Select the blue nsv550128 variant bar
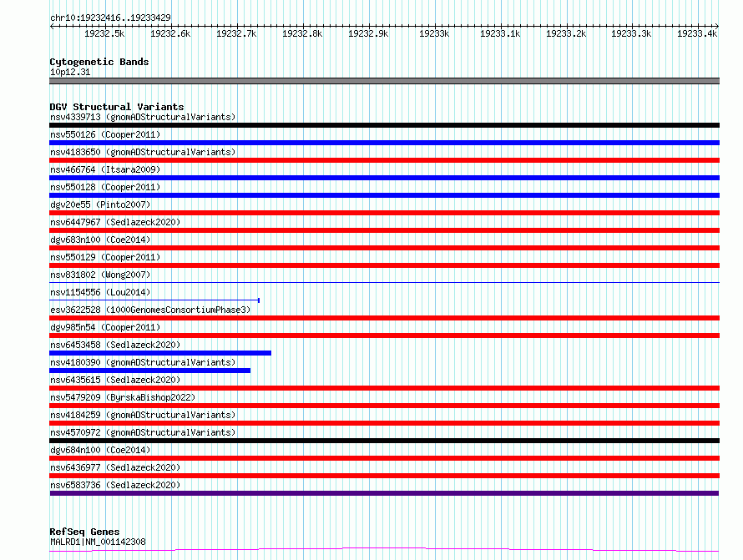 (384, 195)
